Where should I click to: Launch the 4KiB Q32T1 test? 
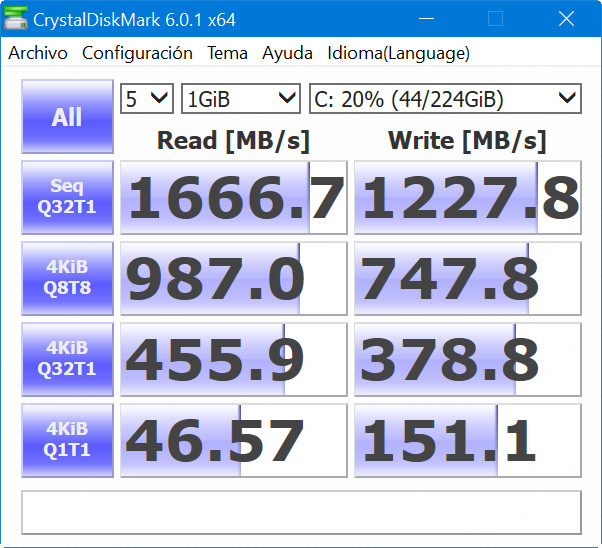[x=67, y=359]
